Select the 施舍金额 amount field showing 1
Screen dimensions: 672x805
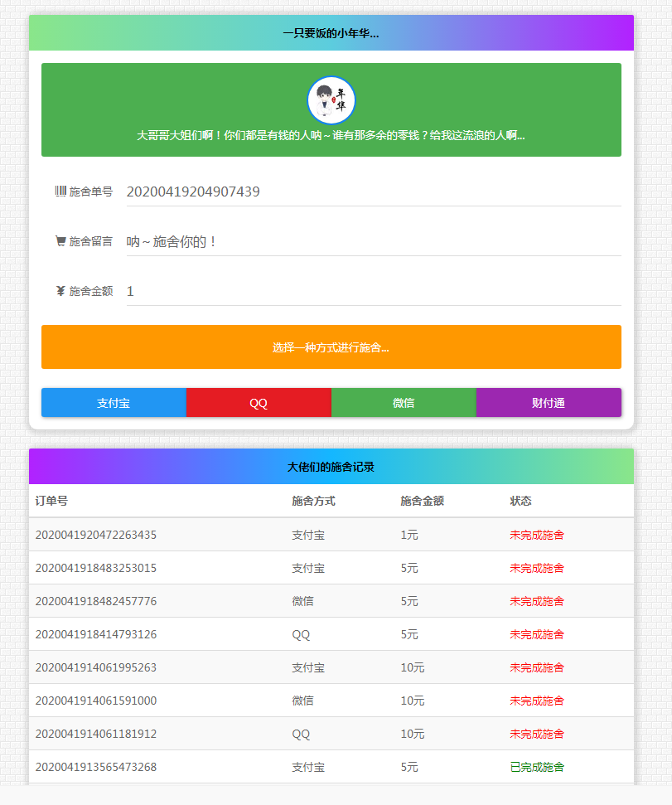pos(373,291)
